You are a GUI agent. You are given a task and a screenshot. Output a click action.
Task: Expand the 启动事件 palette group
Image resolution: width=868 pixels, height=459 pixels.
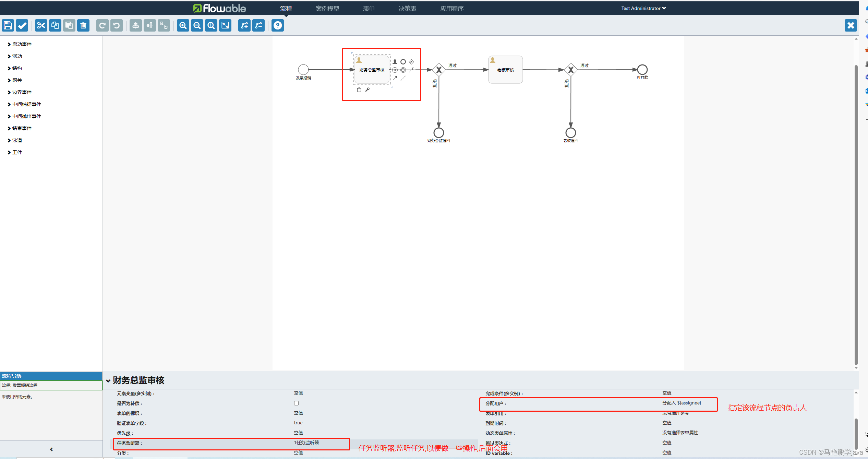coord(20,44)
